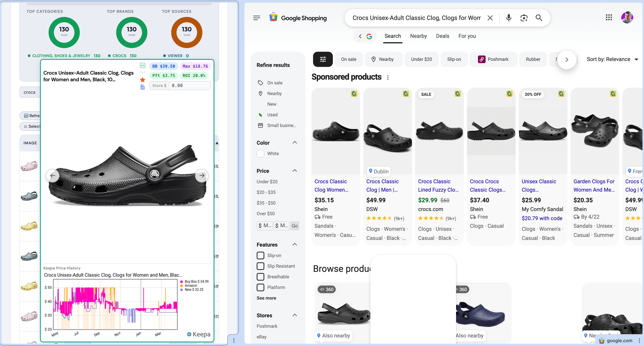Screen dimensions: 644x346
Task: Activate voice search with the microphone icon
Action: 508,18
